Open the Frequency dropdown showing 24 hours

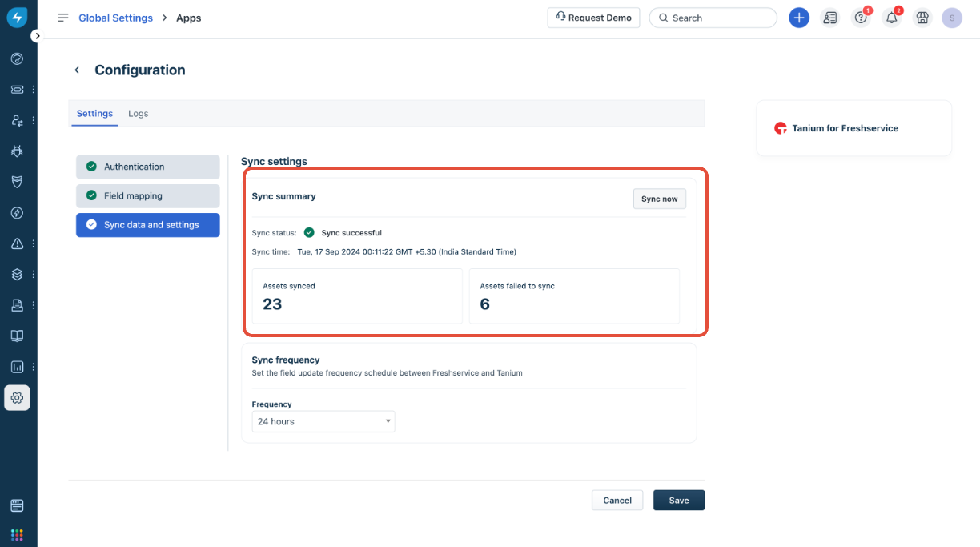coord(323,421)
